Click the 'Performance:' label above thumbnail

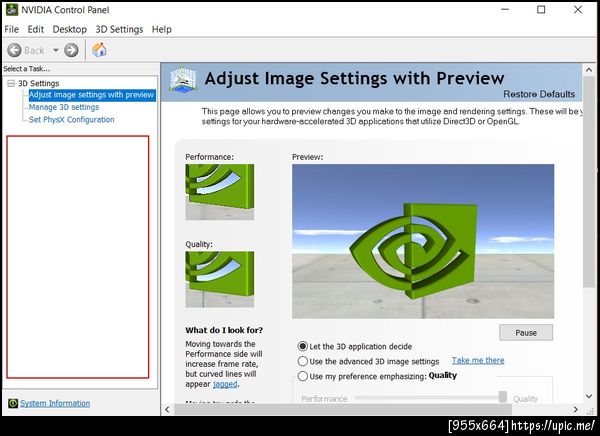point(209,157)
